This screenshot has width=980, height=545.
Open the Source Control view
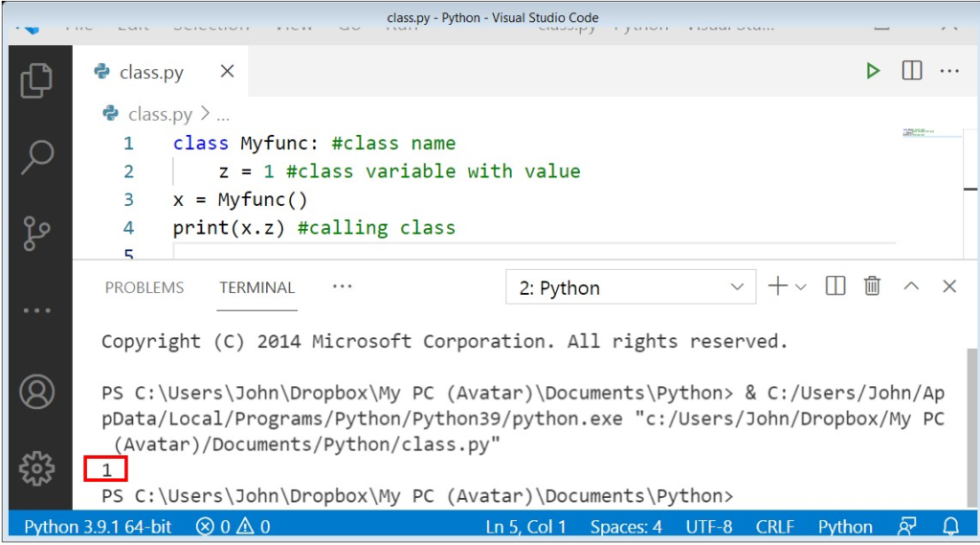(x=36, y=234)
